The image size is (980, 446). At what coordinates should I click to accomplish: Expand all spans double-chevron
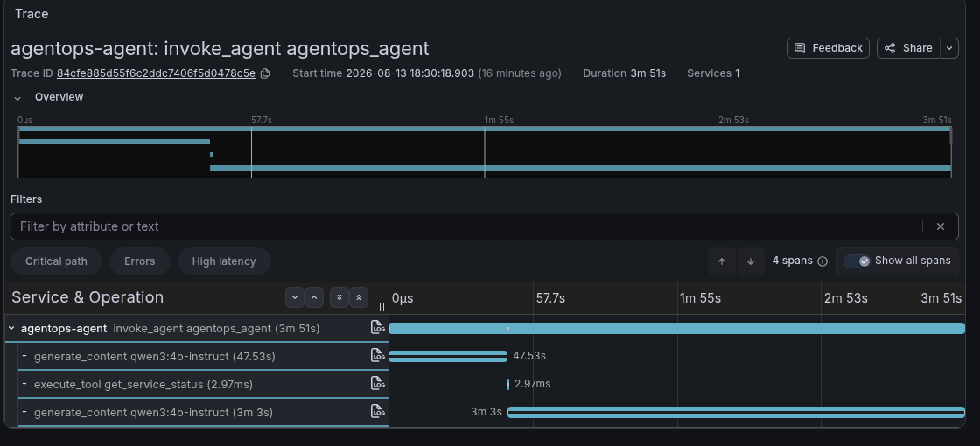click(x=339, y=297)
